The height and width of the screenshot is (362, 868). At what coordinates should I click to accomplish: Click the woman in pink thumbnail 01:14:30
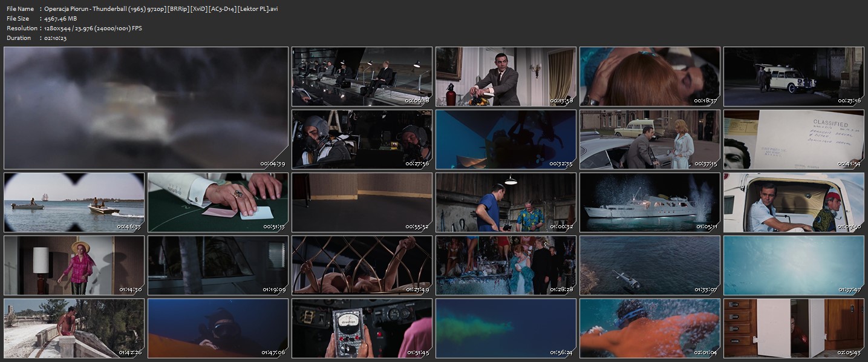[74, 265]
